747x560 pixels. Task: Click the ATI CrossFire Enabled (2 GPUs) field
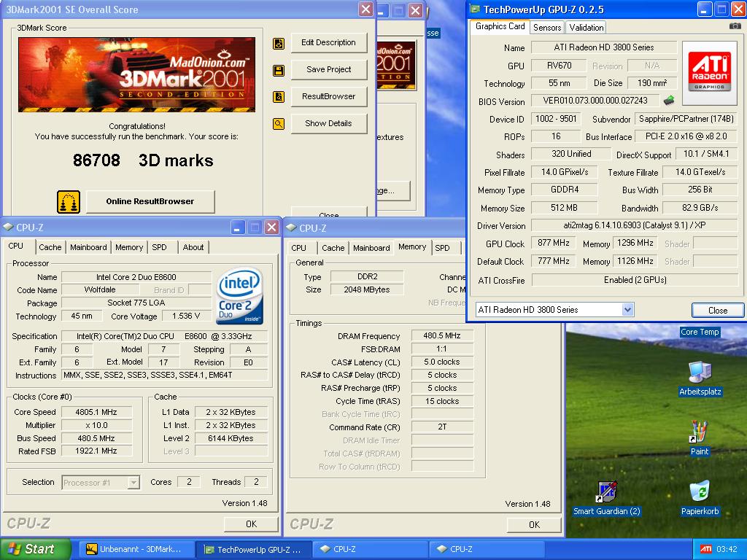click(x=635, y=280)
